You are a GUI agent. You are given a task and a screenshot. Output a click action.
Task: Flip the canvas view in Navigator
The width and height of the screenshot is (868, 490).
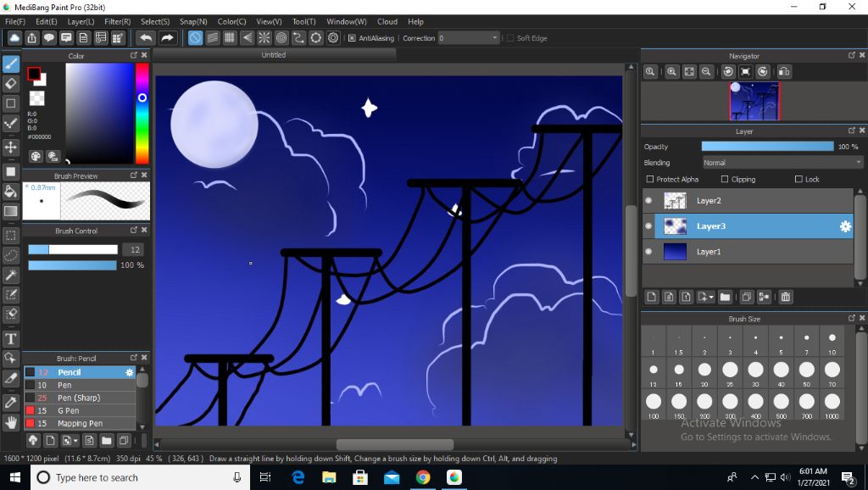[784, 72]
